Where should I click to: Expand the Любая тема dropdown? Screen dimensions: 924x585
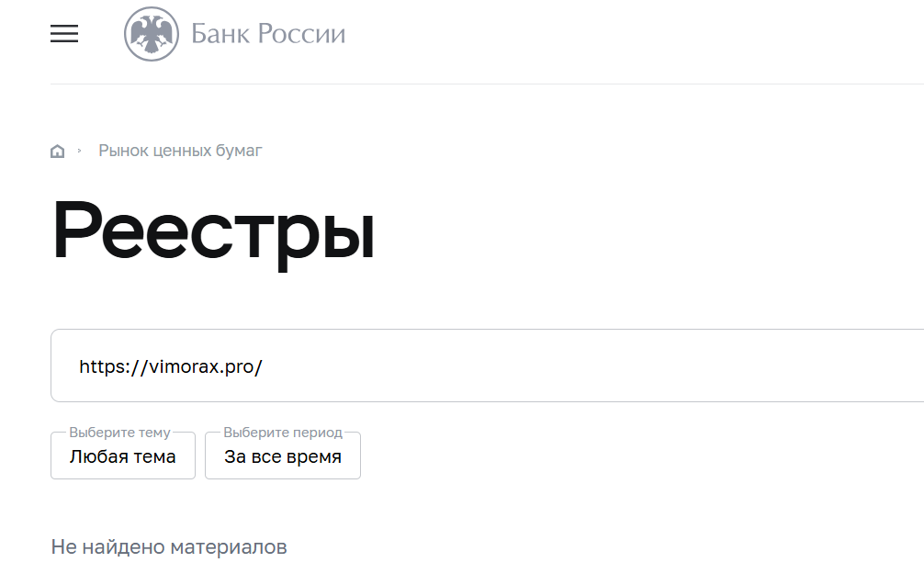[123, 456]
